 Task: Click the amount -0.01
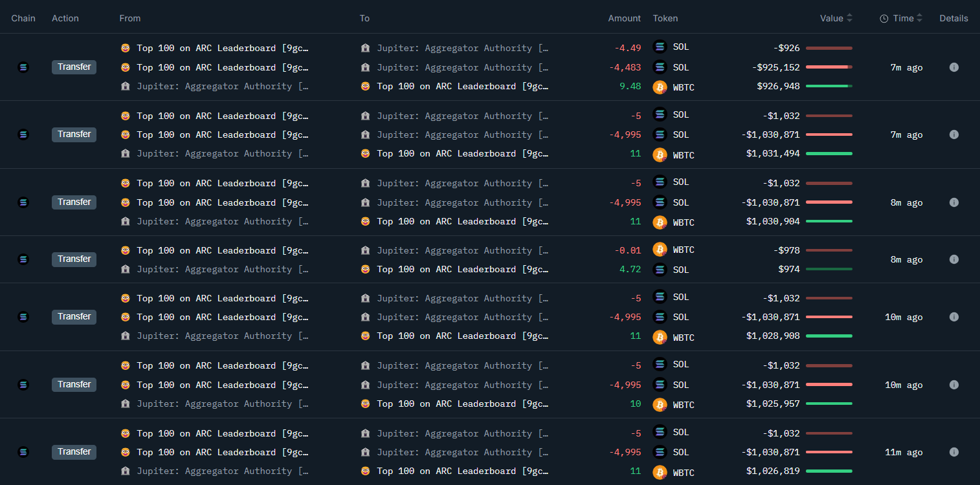tap(627, 250)
